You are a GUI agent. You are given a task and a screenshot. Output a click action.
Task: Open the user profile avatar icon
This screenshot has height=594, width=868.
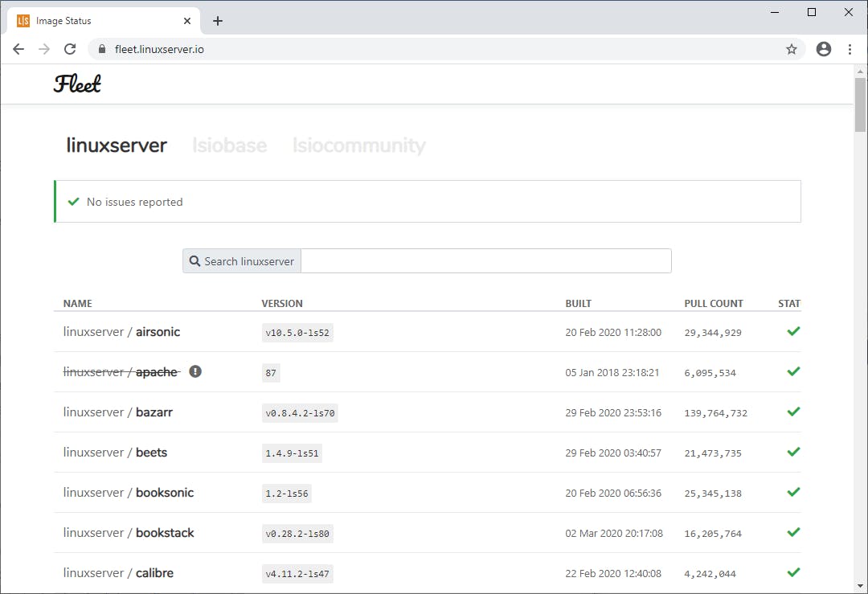[824, 49]
